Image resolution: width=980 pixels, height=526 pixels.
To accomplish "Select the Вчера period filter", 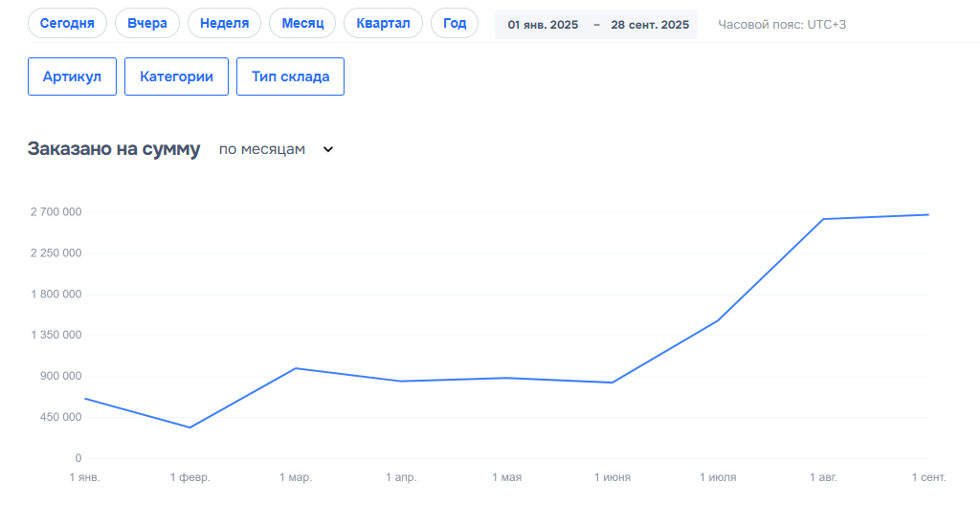I will pyautogui.click(x=147, y=23).
